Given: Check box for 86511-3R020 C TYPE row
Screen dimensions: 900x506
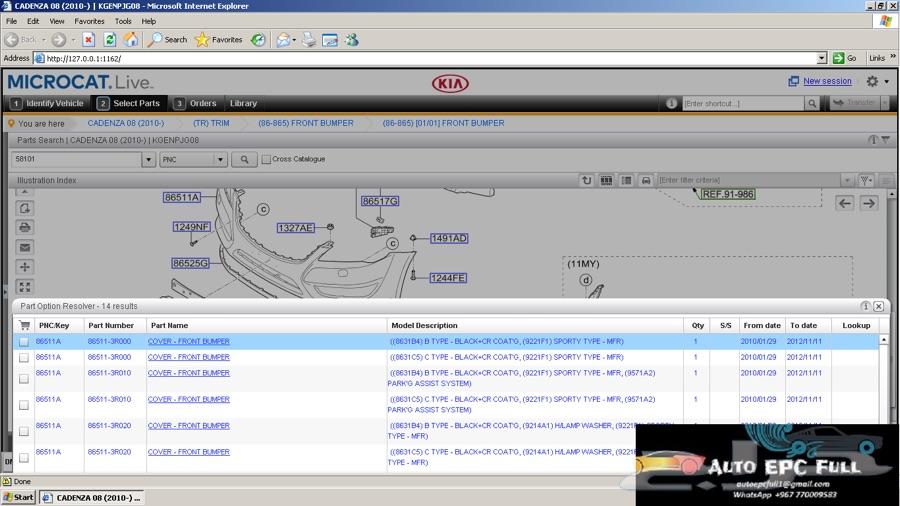Looking at the screenshot, I should (x=24, y=458).
